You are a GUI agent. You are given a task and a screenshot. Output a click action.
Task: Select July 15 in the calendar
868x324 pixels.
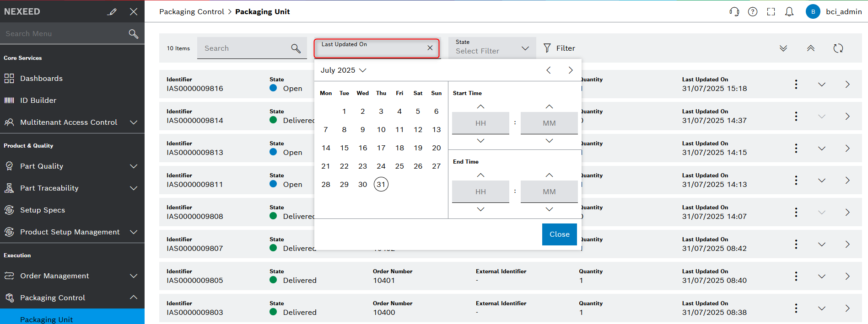[344, 148]
